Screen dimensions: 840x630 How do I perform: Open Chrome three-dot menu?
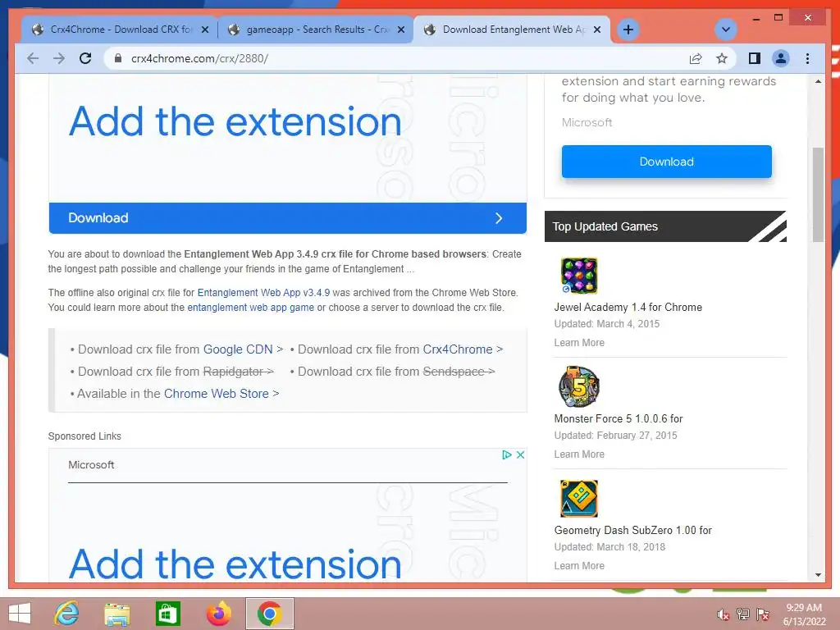(807, 58)
